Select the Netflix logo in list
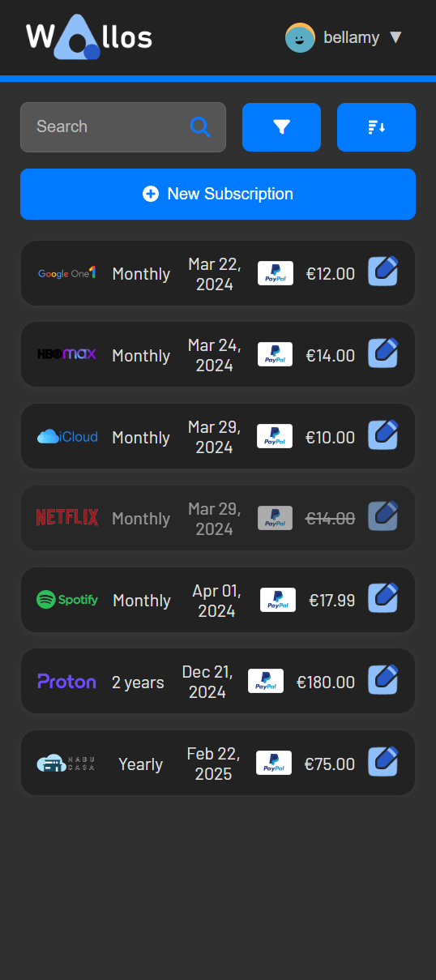The height and width of the screenshot is (980, 436). coord(67,517)
